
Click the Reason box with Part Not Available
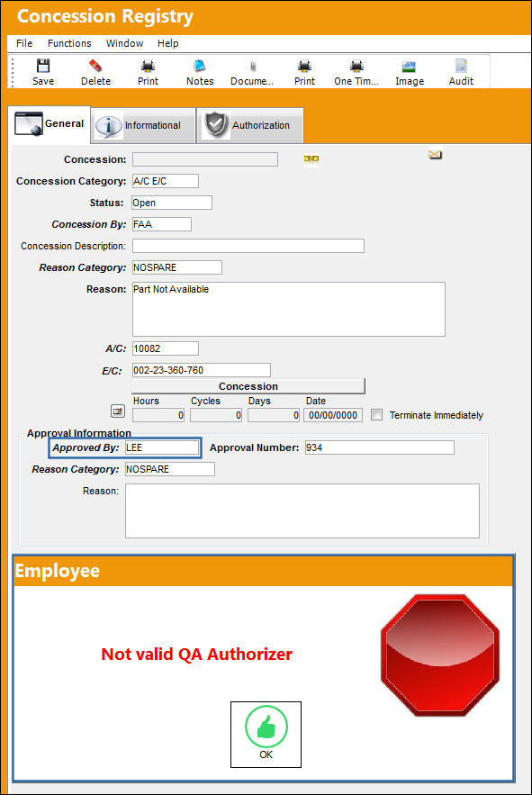[289, 310]
